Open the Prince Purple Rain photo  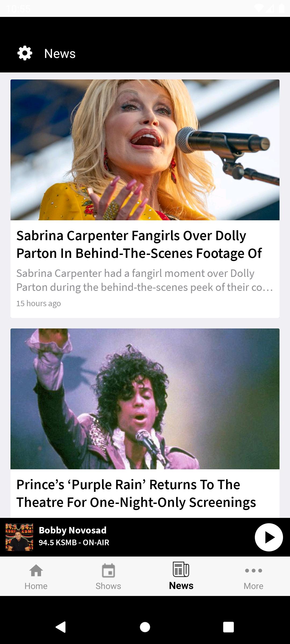145,399
